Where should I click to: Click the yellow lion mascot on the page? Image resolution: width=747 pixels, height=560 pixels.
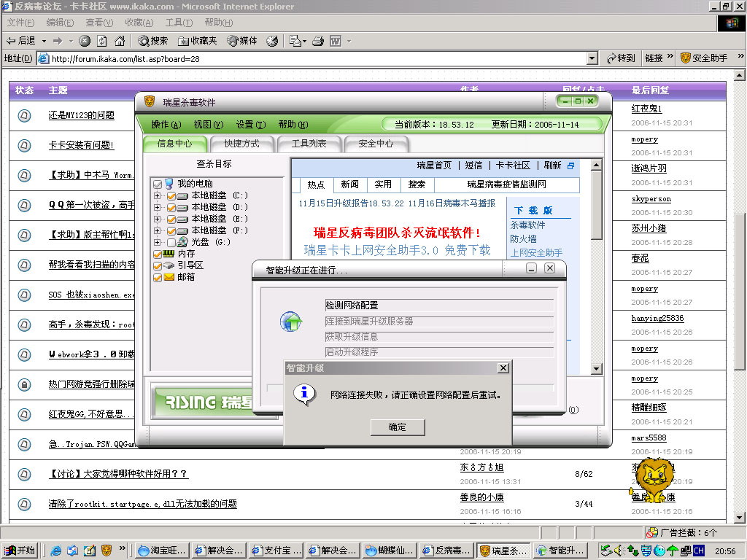pyautogui.click(x=653, y=480)
